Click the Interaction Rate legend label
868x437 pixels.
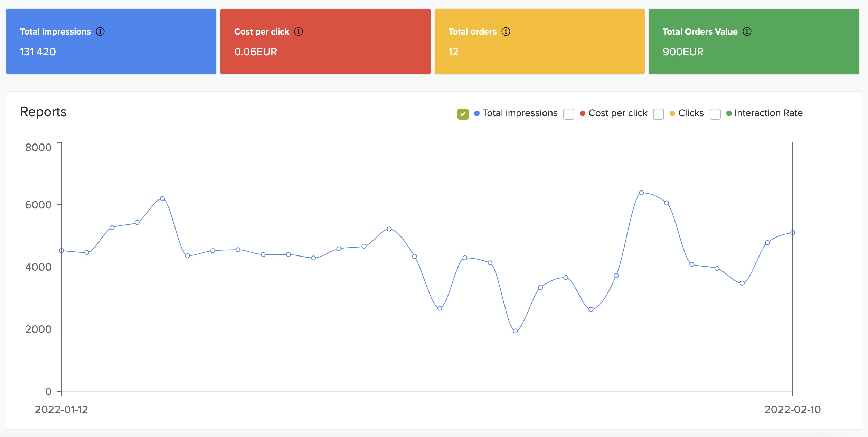pyautogui.click(x=768, y=113)
